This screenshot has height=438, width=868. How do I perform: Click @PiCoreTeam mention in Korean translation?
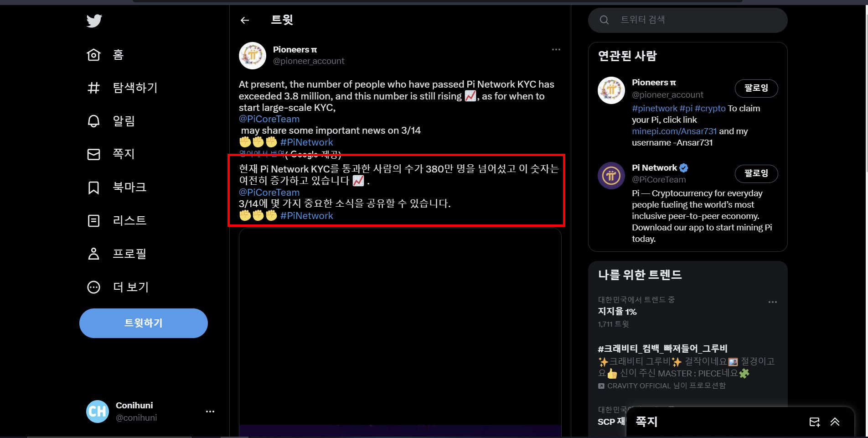tap(269, 193)
